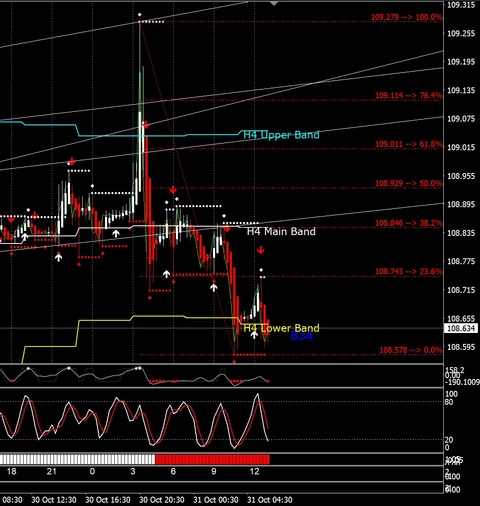The image size is (480, 506).
Task: Click the 109.135 price scale value
Action: pos(461,90)
